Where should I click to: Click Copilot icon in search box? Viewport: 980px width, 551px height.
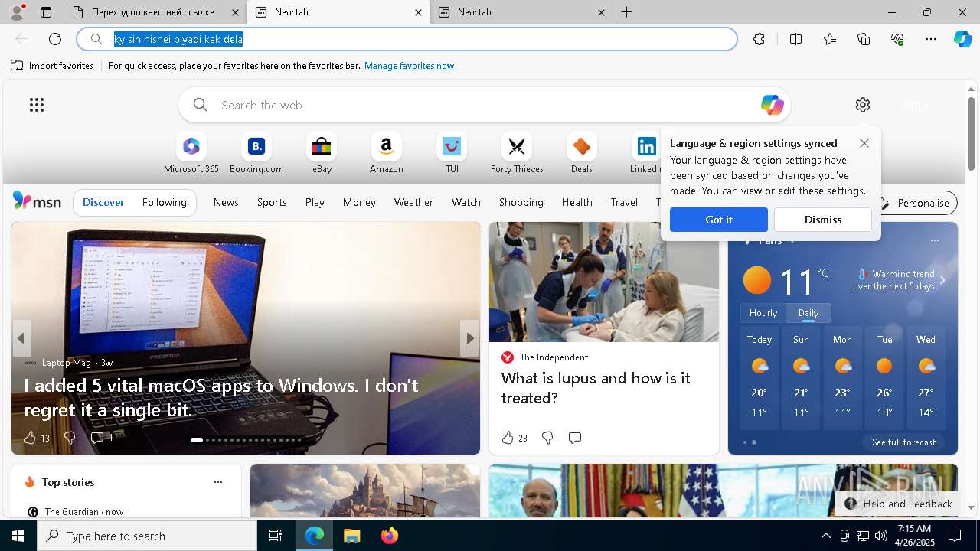772,105
